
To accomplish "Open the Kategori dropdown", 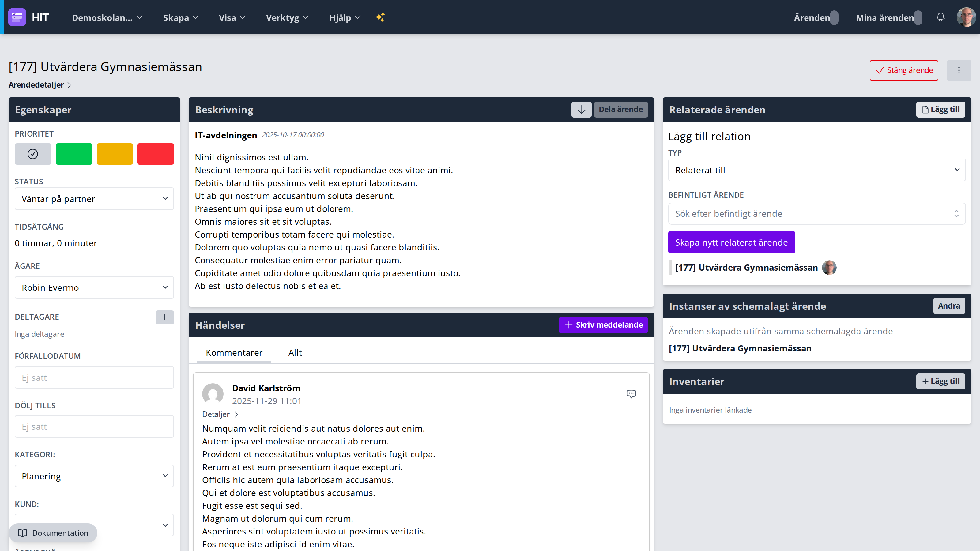I will 94,476.
